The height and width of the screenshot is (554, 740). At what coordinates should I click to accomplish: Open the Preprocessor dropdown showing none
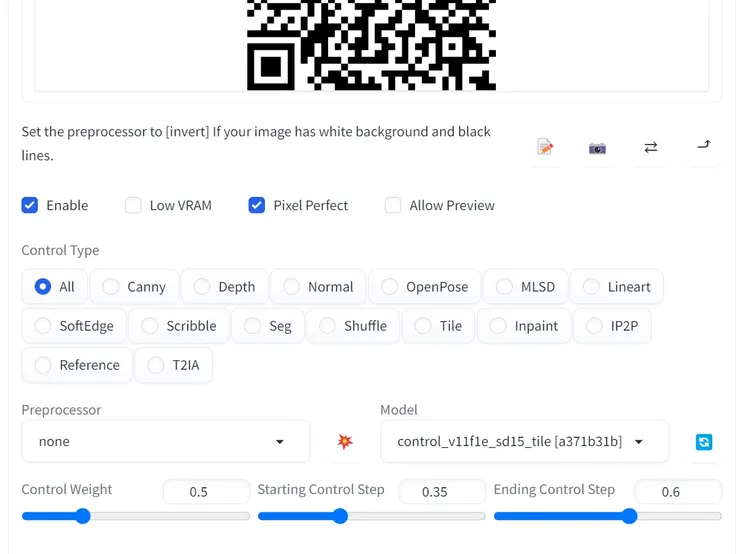pyautogui.click(x=166, y=442)
